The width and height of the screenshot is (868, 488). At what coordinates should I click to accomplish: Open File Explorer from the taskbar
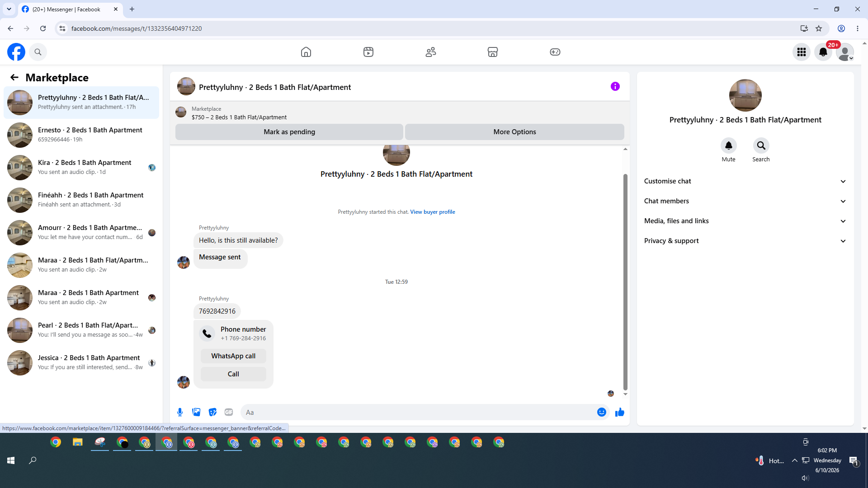click(x=78, y=442)
